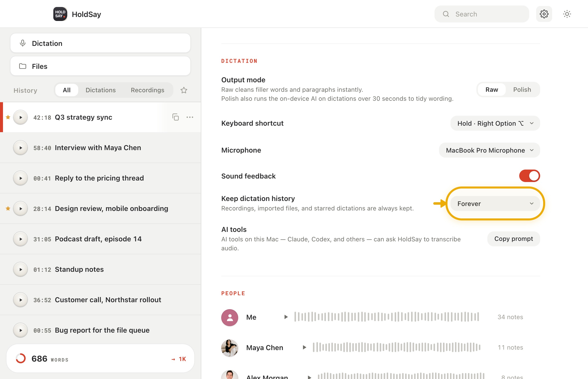Play Standup notes dictation
This screenshot has width=588, height=379.
tap(20, 269)
